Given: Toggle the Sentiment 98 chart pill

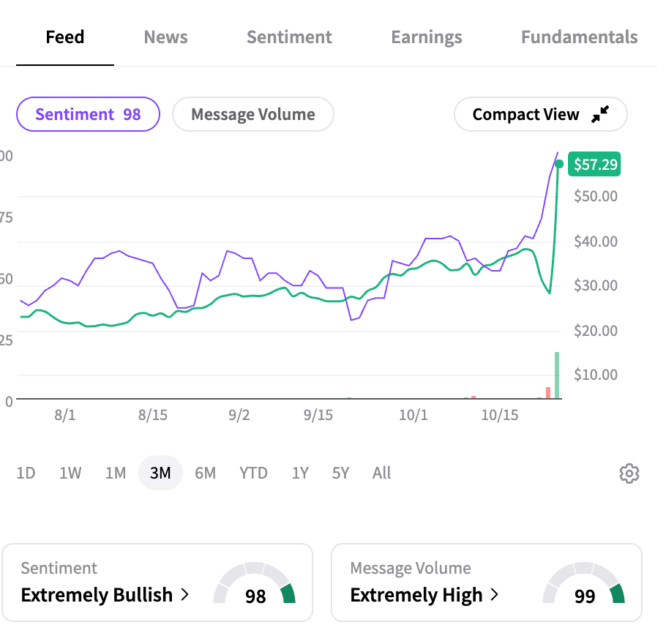Looking at the screenshot, I should pyautogui.click(x=88, y=114).
